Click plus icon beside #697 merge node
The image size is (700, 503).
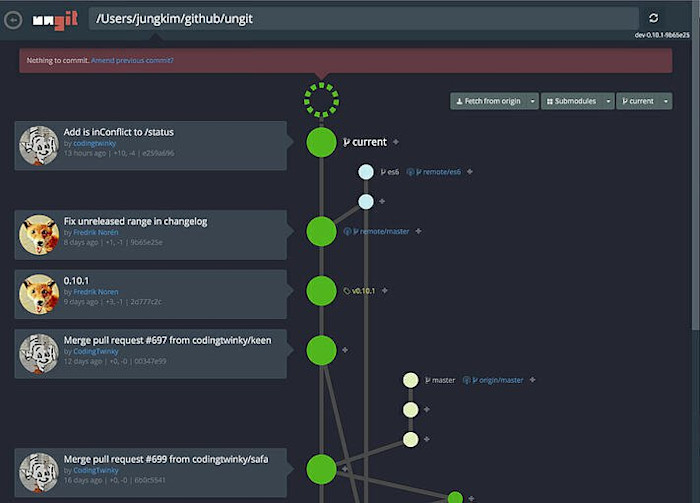[x=345, y=350]
